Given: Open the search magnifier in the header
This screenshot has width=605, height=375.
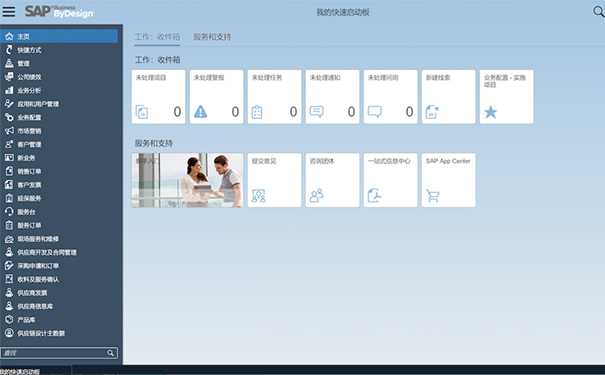Looking at the screenshot, I should pos(598,12).
